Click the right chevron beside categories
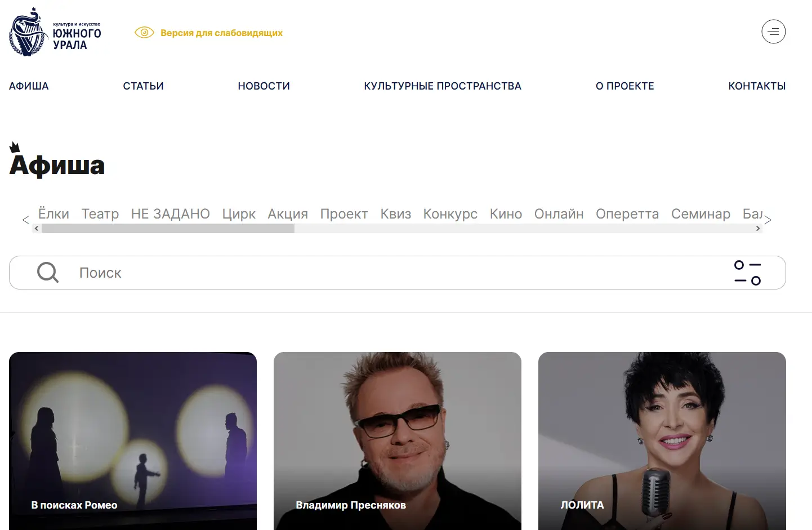 [768, 220]
